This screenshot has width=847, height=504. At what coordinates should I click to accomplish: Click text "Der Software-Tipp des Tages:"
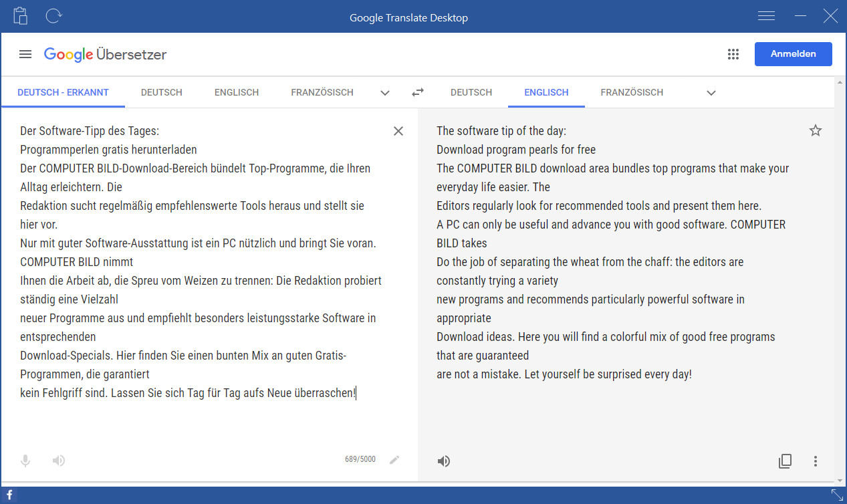90,131
